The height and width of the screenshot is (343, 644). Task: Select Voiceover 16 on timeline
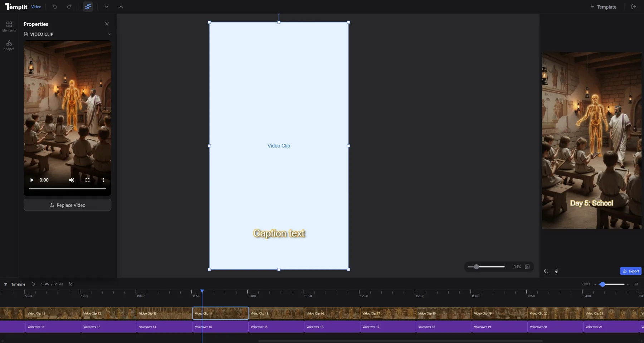coord(332,327)
